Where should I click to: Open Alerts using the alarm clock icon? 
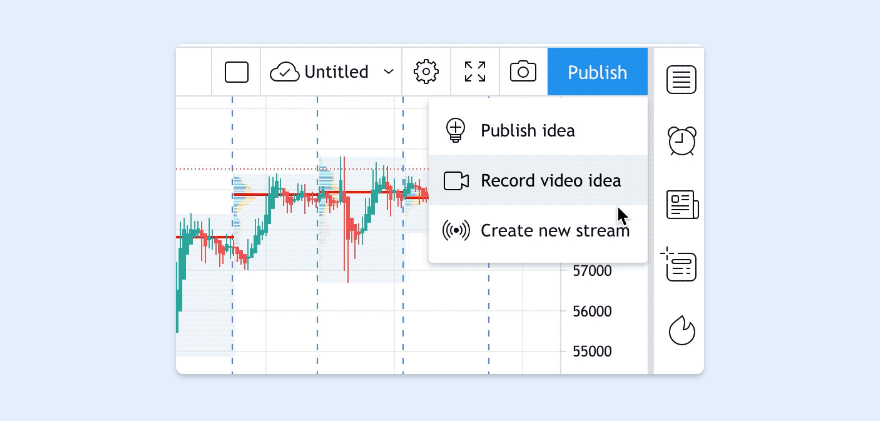point(681,141)
